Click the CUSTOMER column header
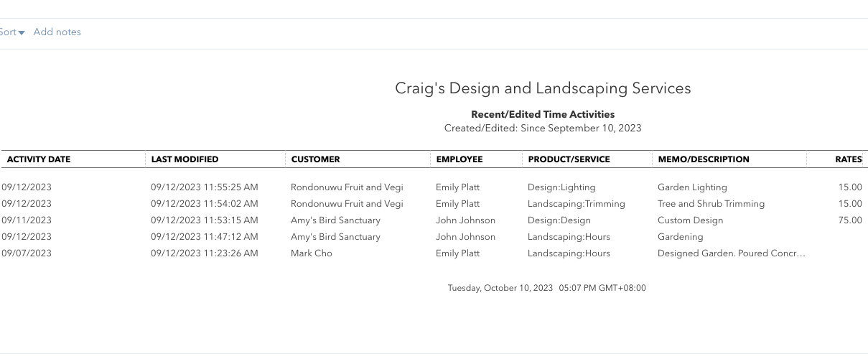The width and height of the screenshot is (868, 359). (315, 159)
